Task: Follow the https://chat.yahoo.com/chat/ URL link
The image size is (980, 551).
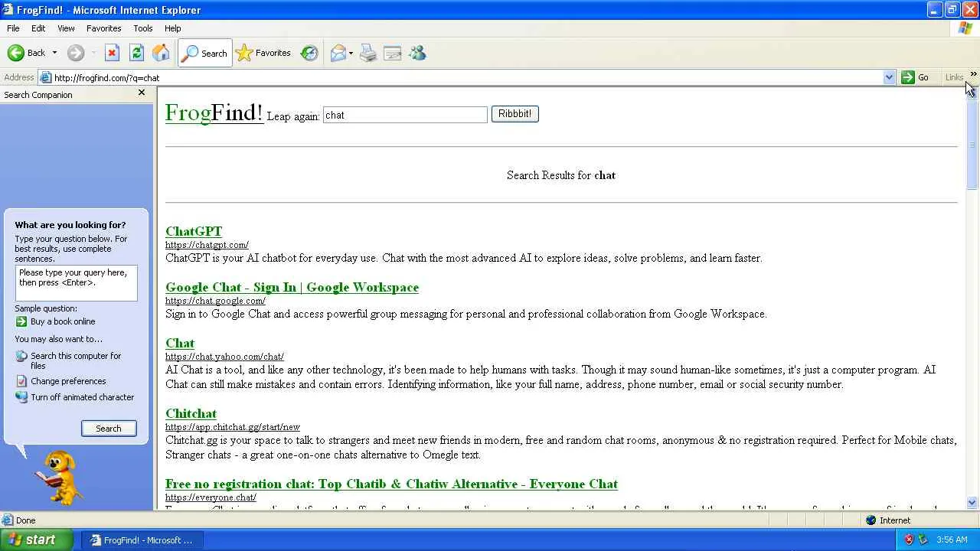Action: coord(224,357)
